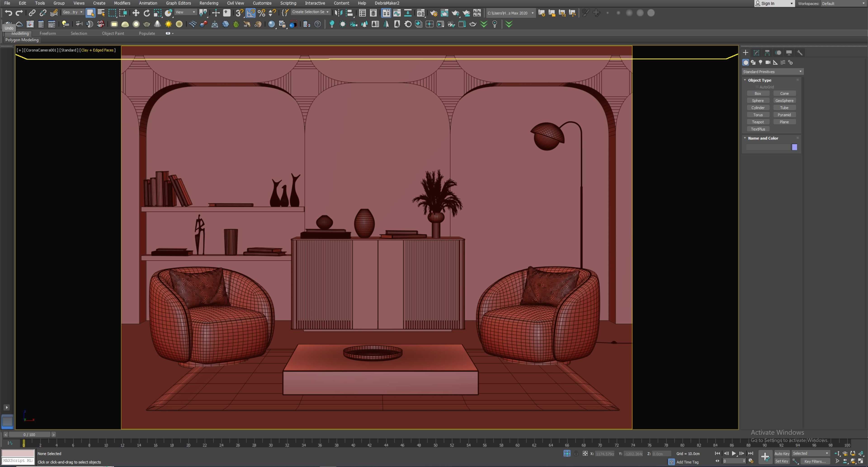
Task: Select the Rotate tool
Action: coord(146,13)
